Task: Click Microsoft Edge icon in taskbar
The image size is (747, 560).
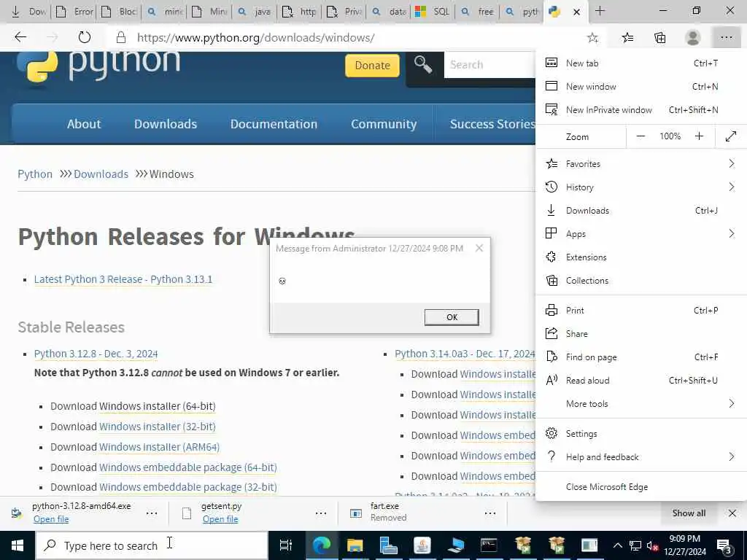Action: 321,545
